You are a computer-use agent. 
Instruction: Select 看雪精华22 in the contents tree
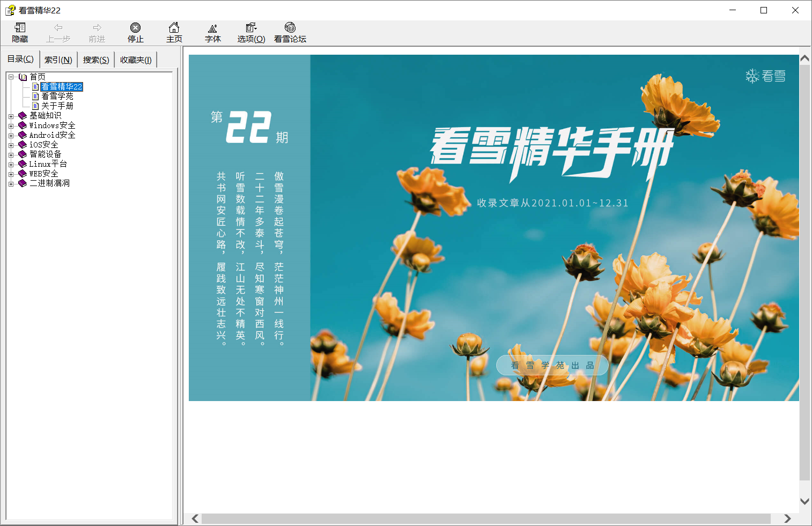[62, 87]
